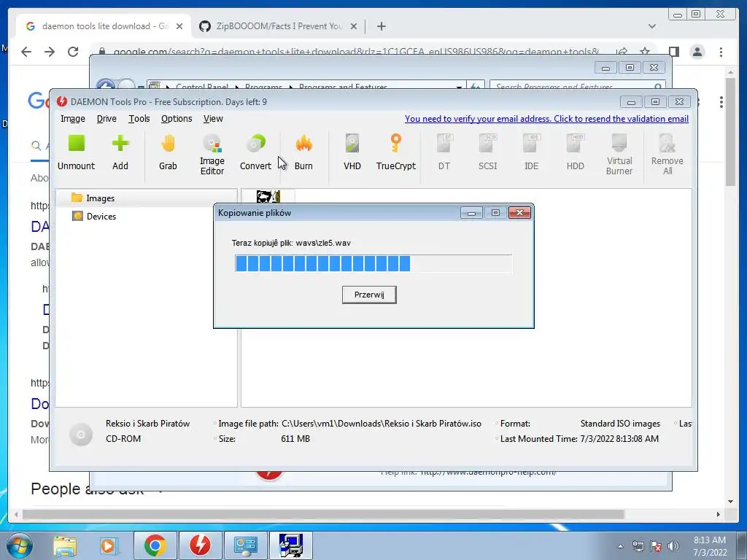The image size is (747, 560).
Task: Open the Chrome three-dot menu
Action: point(721,52)
